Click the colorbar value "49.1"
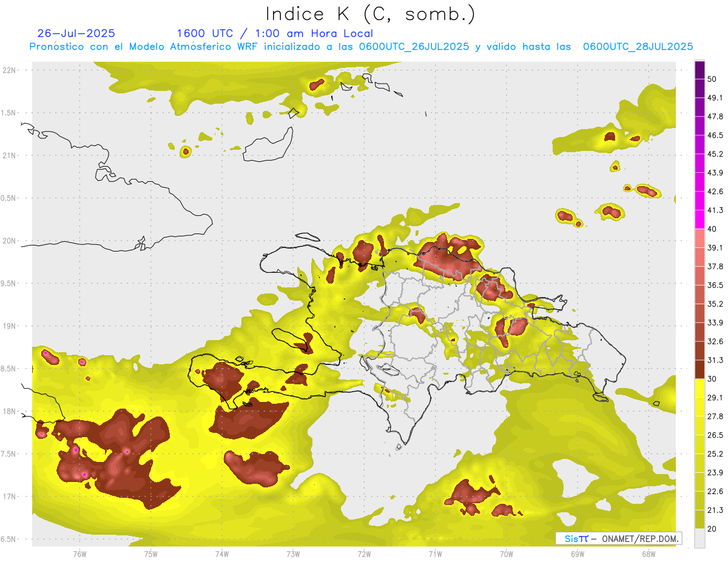This screenshot has width=728, height=562. coord(715,98)
